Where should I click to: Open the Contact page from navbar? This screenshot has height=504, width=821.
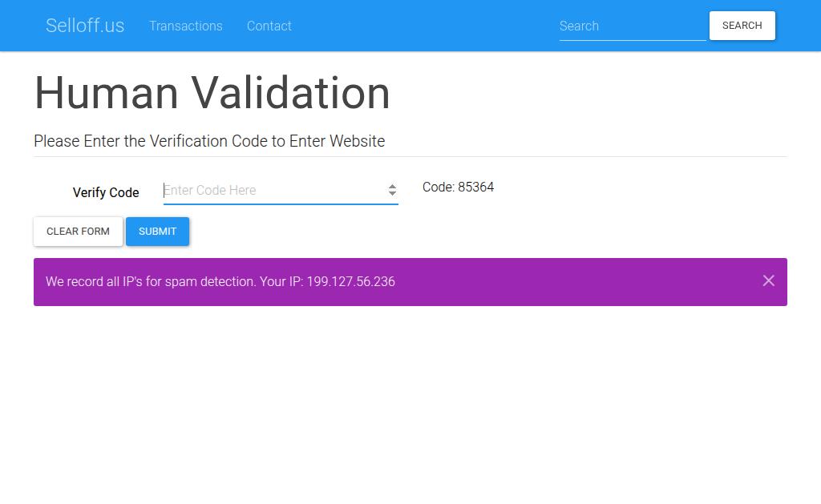pos(269,26)
